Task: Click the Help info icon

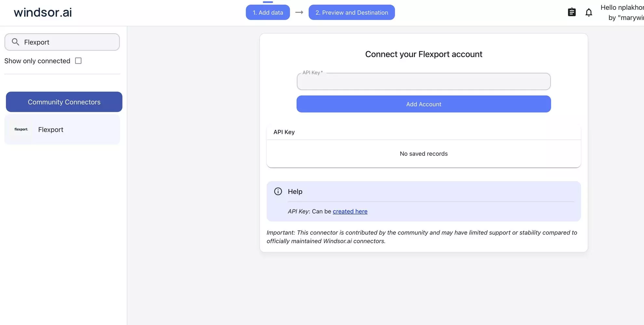Action: [278, 191]
